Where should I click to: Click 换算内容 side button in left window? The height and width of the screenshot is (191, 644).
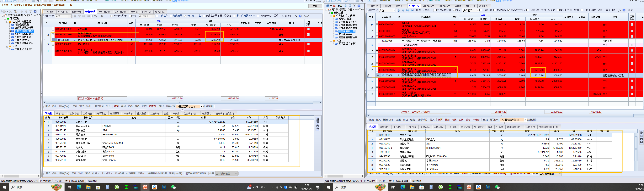(317, 124)
